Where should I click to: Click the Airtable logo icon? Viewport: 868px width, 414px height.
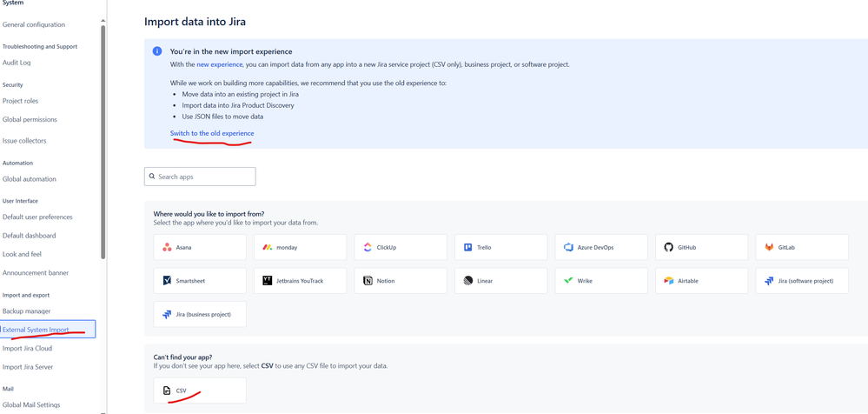[669, 281]
